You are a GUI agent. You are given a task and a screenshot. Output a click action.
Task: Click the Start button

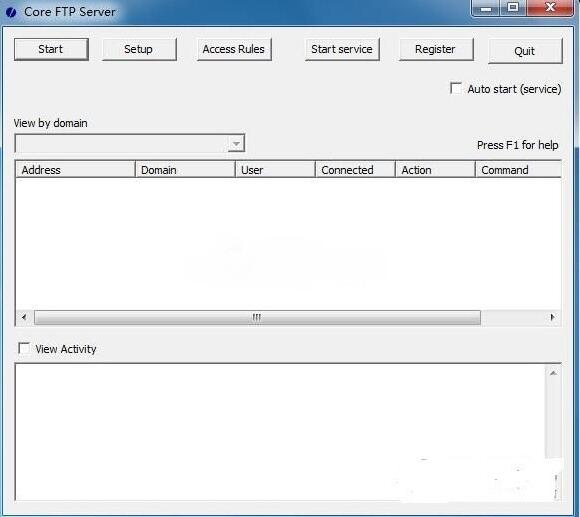tap(51, 49)
